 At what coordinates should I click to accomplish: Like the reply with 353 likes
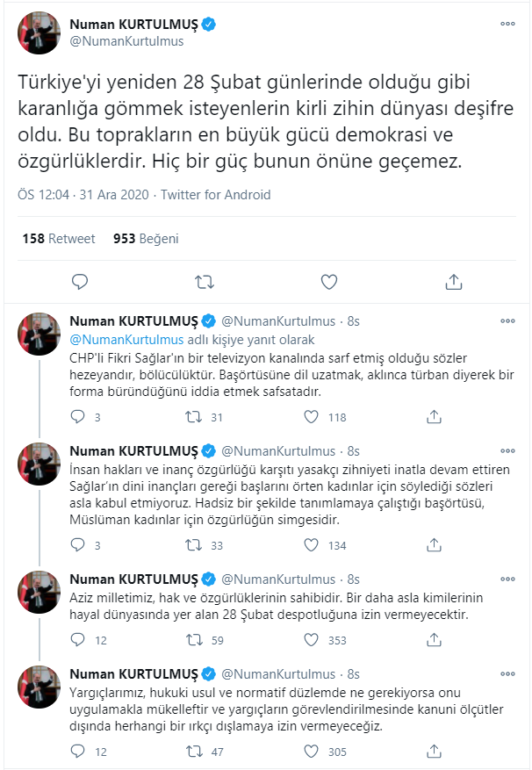(x=310, y=640)
